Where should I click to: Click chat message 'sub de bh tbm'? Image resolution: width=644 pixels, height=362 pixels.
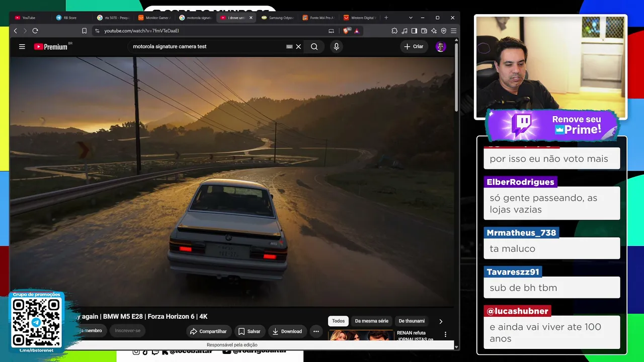click(x=552, y=288)
